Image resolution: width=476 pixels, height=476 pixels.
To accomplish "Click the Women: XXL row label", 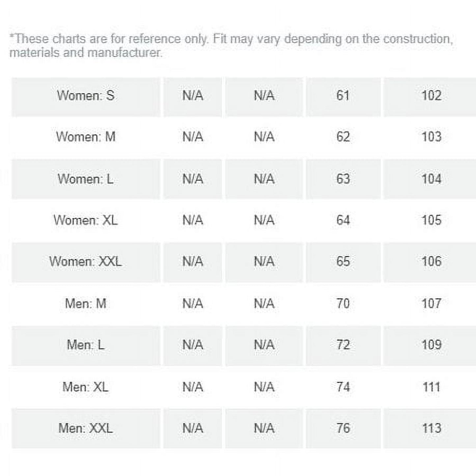I will tap(86, 262).
